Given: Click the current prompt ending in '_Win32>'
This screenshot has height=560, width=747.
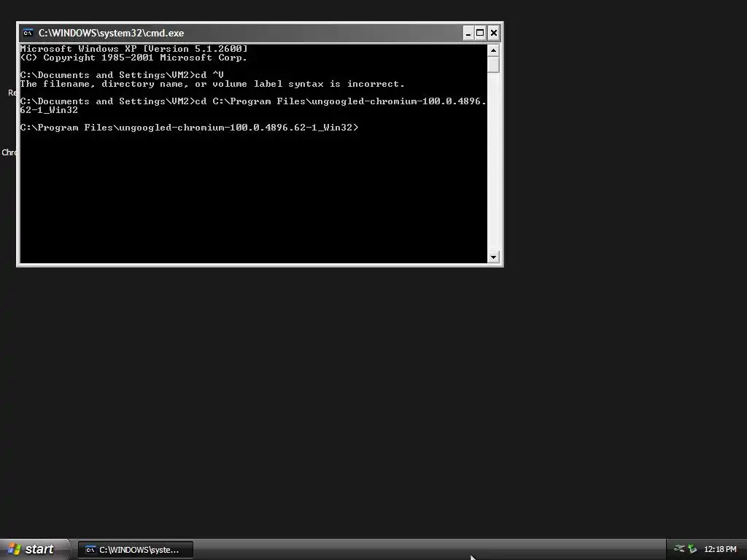Looking at the screenshot, I should [x=189, y=128].
